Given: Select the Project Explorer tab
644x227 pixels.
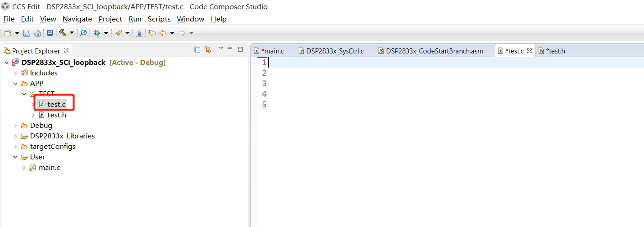Looking at the screenshot, I should (36, 51).
